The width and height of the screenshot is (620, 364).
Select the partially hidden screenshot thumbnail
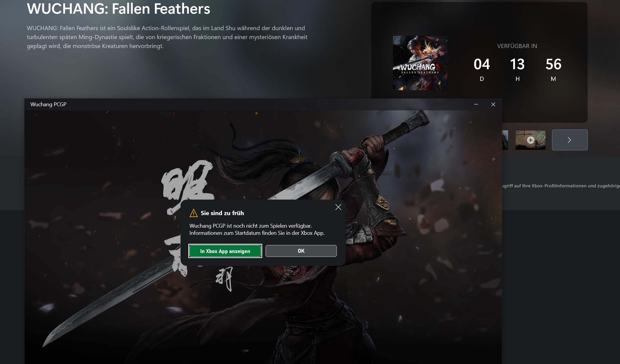coord(505,140)
